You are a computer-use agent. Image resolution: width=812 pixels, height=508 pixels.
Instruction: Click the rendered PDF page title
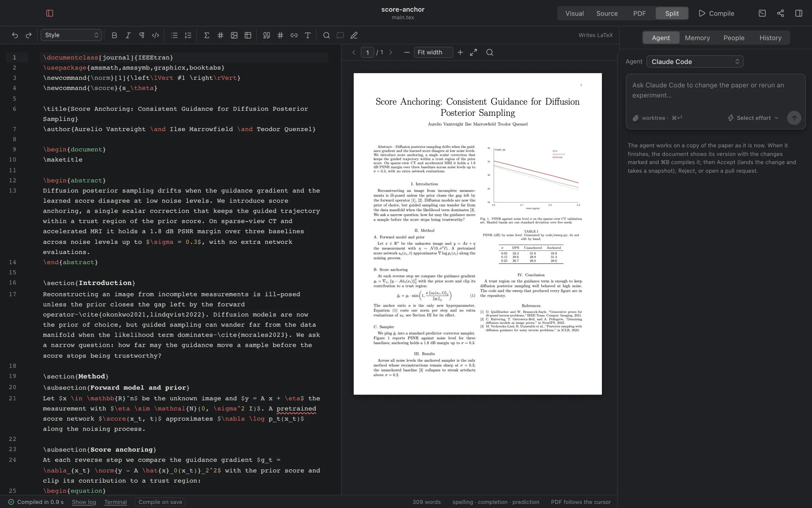pos(477,107)
